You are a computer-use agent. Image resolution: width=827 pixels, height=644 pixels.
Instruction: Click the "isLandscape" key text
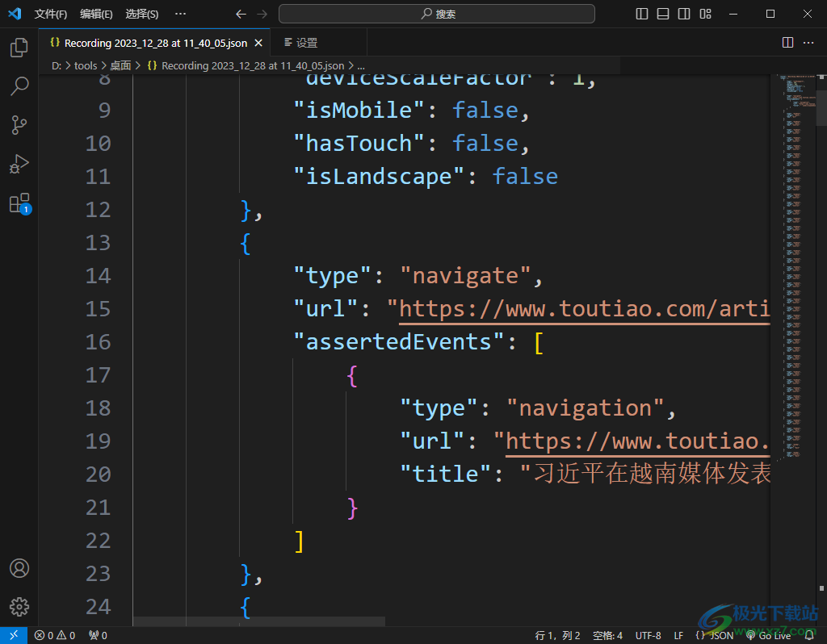click(x=380, y=177)
